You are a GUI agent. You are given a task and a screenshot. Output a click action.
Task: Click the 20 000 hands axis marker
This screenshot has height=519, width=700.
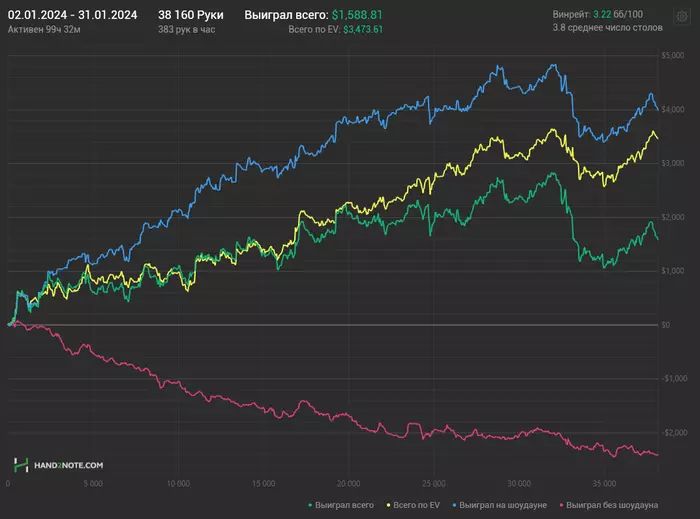pos(348,483)
